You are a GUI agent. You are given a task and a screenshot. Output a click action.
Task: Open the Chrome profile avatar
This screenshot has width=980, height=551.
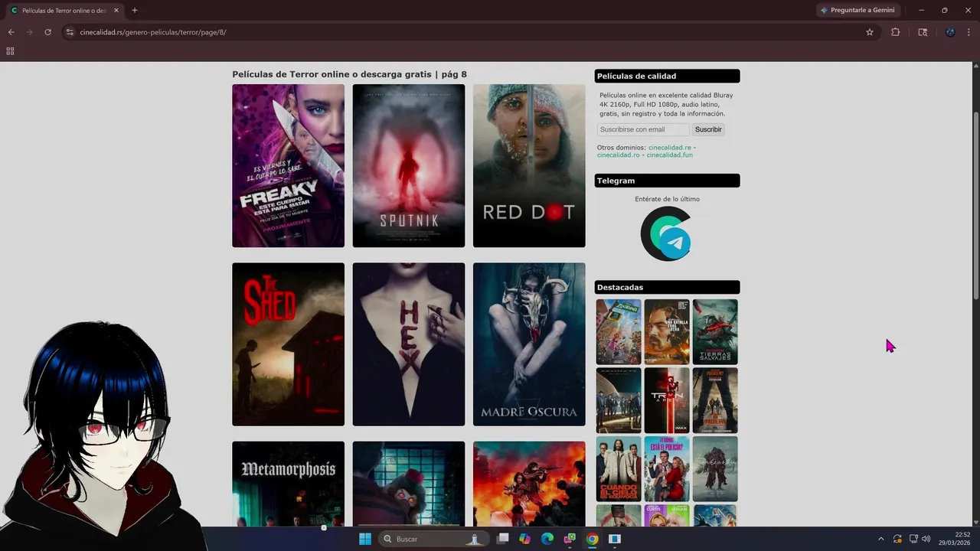coord(950,32)
